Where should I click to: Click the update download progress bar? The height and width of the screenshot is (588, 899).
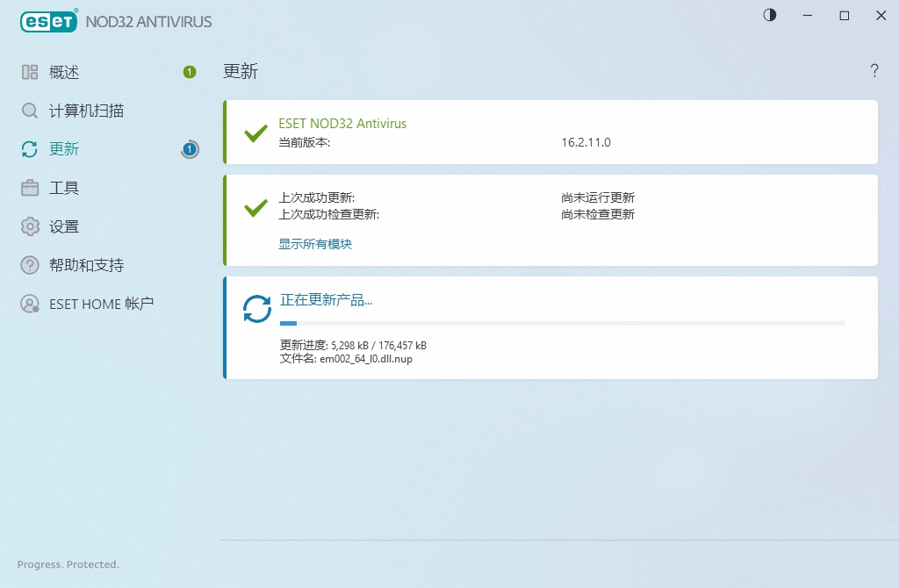[562, 324]
